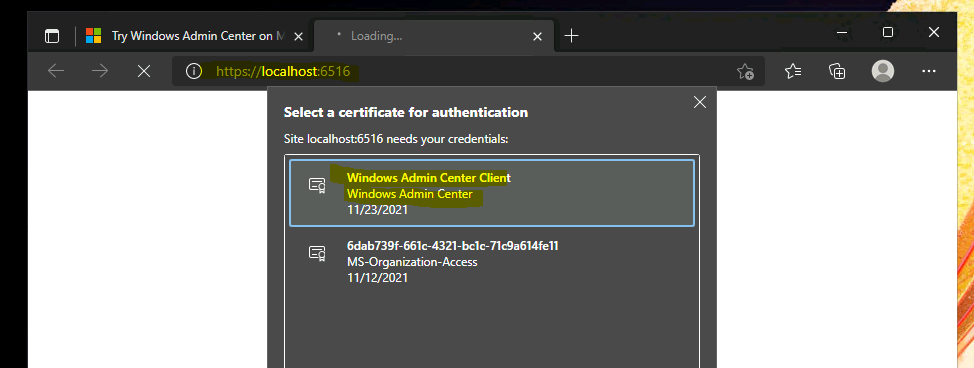This screenshot has height=368, width=974.
Task: Click certificate icon beside MS-Organization-Access entry
Action: 317,254
